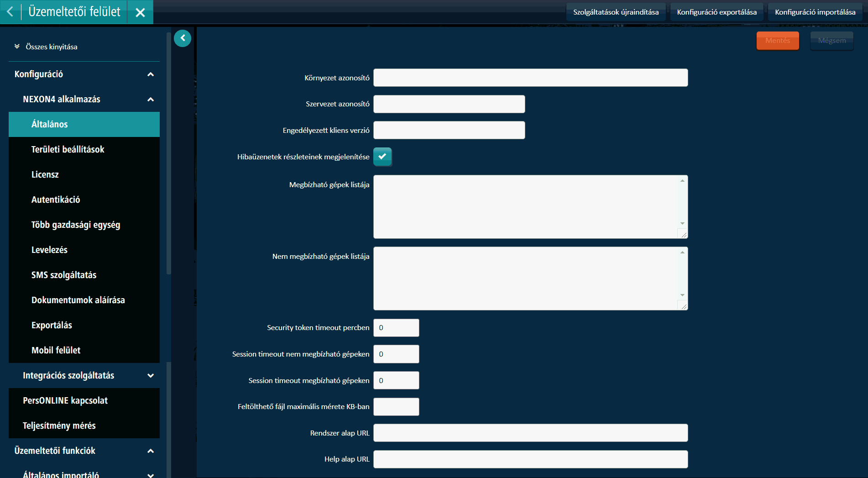The width and height of the screenshot is (868, 478).
Task: Focus Session timeout nem megbízható gépeken field
Action: [396, 354]
